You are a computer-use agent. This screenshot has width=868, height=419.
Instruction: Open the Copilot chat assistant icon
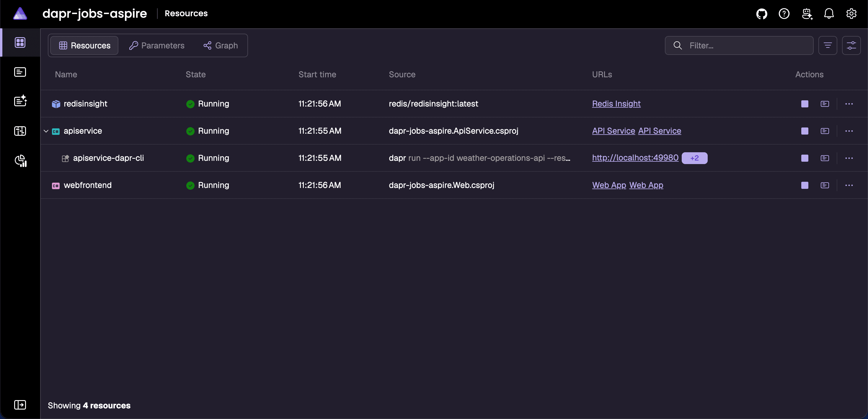[x=807, y=14]
